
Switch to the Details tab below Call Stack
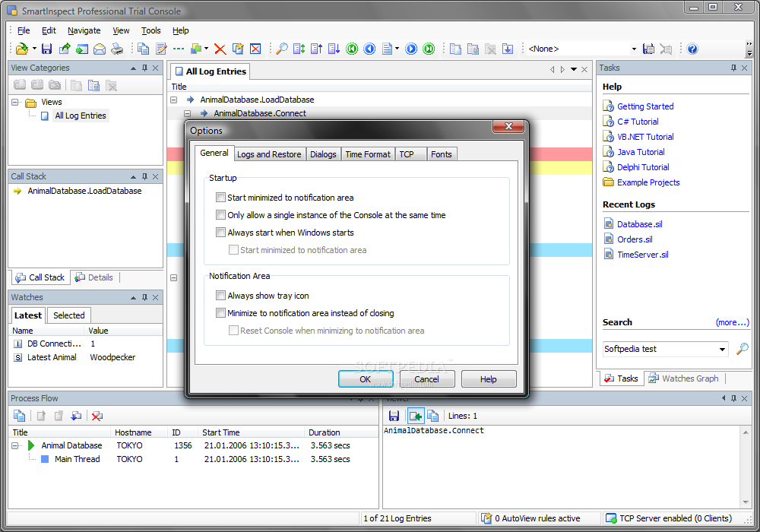[x=94, y=277]
